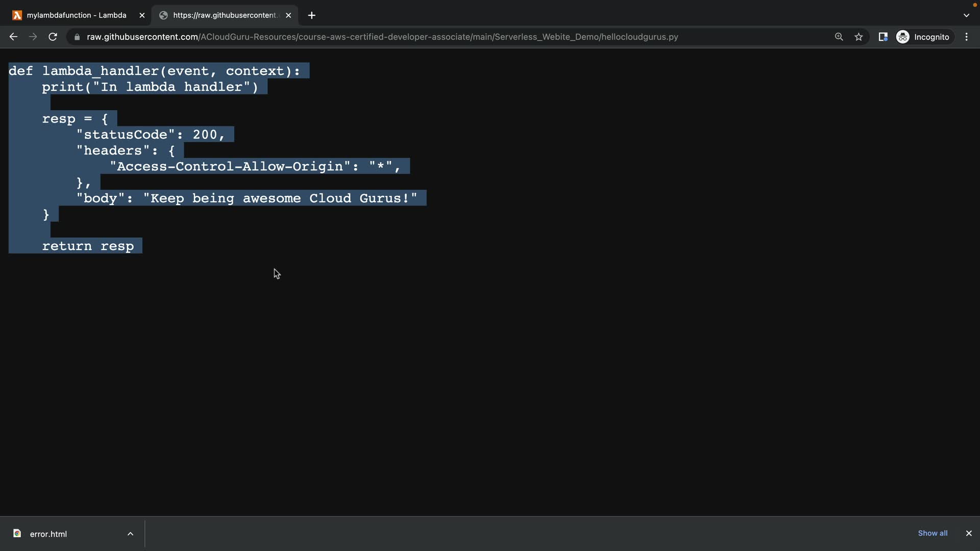Click the forward navigation arrow
Viewport: 980px width, 551px height.
[x=33, y=37]
